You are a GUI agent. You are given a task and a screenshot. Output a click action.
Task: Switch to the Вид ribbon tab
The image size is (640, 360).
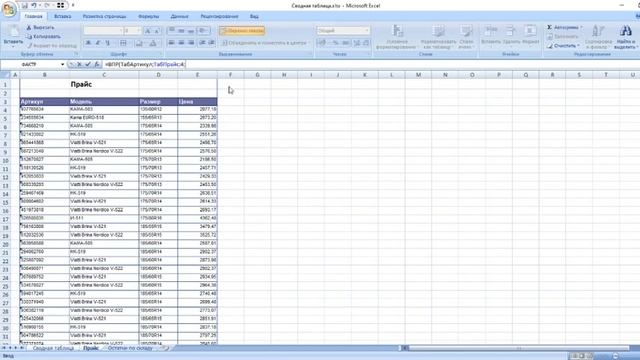pyautogui.click(x=254, y=16)
